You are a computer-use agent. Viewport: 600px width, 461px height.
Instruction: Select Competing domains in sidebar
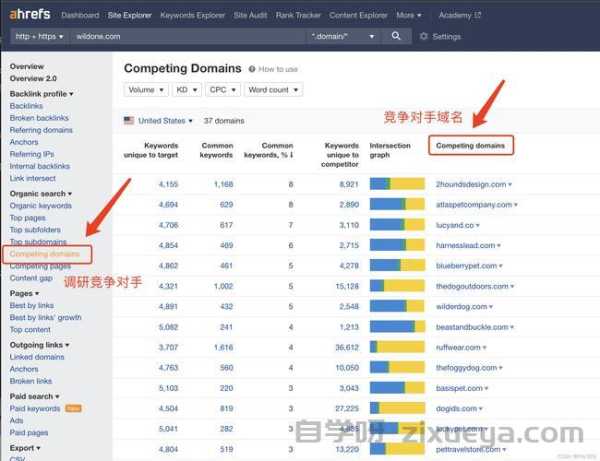pyautogui.click(x=44, y=254)
